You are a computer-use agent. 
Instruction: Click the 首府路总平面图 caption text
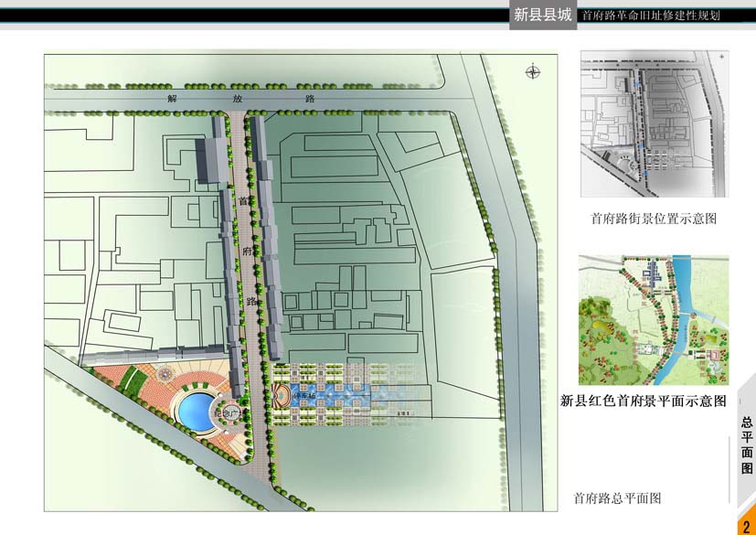click(x=617, y=498)
